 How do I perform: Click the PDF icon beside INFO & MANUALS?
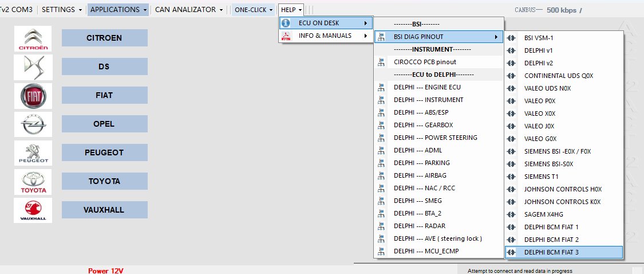286,36
